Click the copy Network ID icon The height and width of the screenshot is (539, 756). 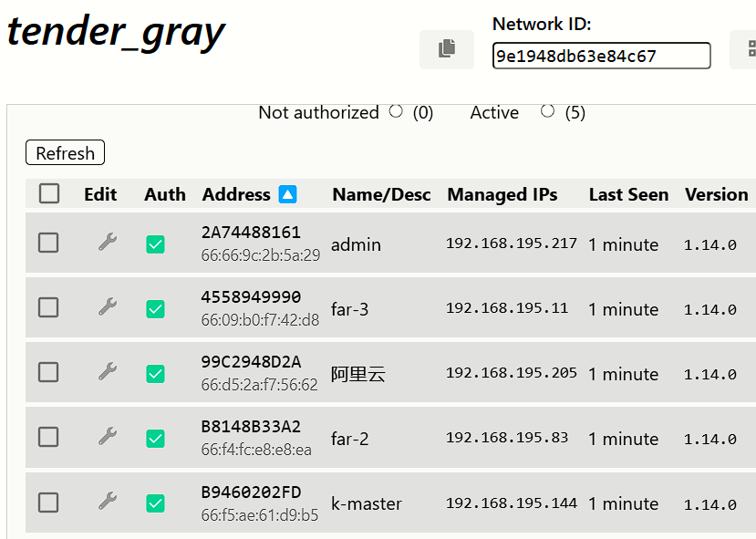pos(446,49)
